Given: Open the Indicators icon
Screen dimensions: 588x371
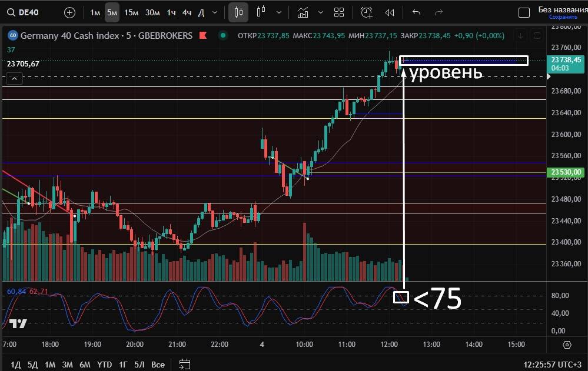Looking at the screenshot, I should pos(303,12).
